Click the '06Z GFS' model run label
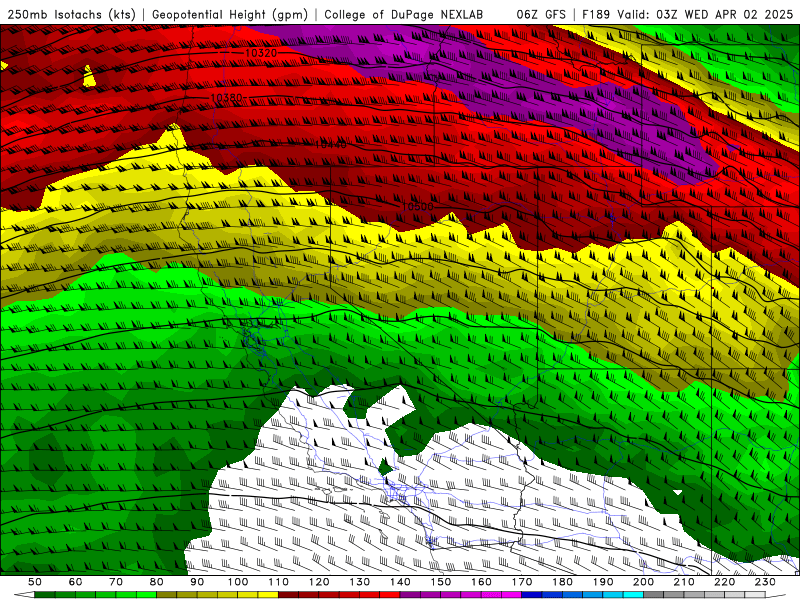The image size is (800, 600). [541, 15]
